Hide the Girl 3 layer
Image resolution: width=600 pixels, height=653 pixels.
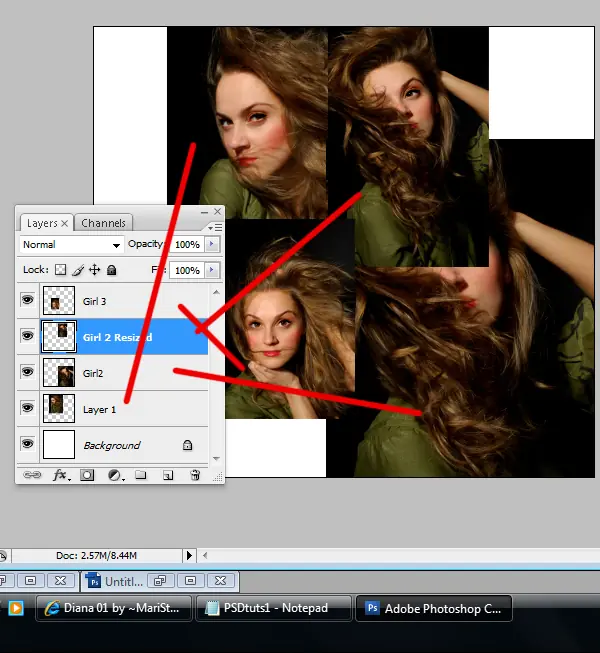point(27,300)
